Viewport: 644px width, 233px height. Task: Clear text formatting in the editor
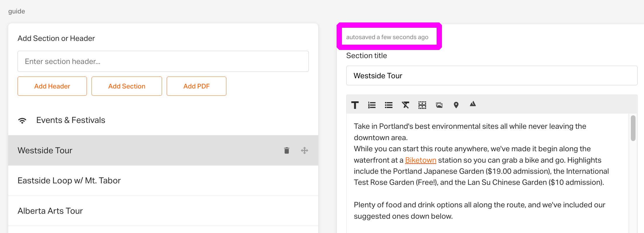(405, 105)
